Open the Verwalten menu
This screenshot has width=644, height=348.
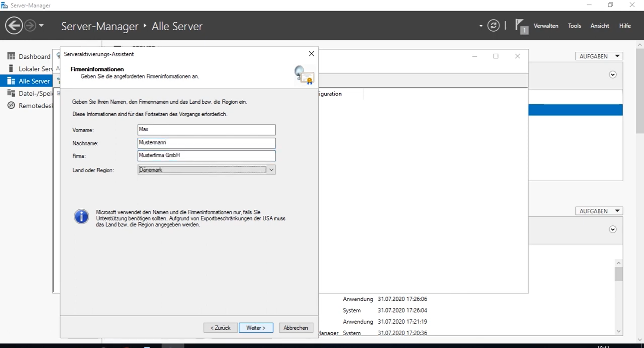click(x=546, y=26)
